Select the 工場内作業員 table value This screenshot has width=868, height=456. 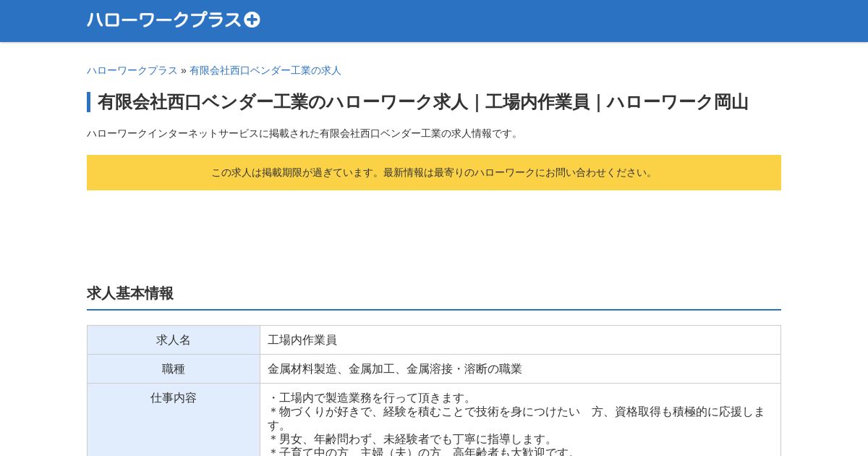click(x=302, y=339)
